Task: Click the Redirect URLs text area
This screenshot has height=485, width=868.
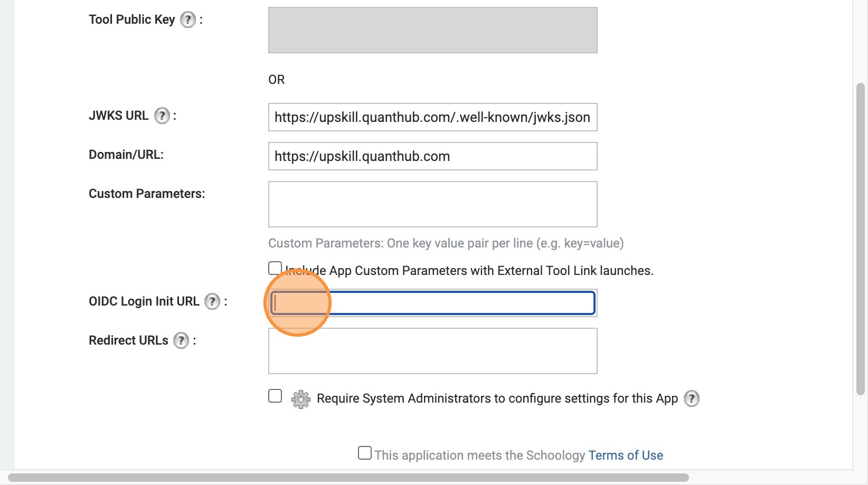Action: [432, 351]
